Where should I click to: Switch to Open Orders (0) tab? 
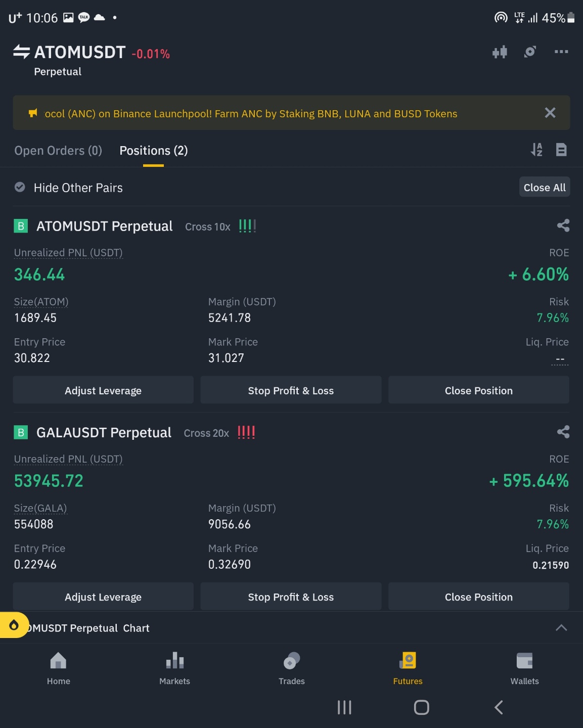(x=58, y=151)
